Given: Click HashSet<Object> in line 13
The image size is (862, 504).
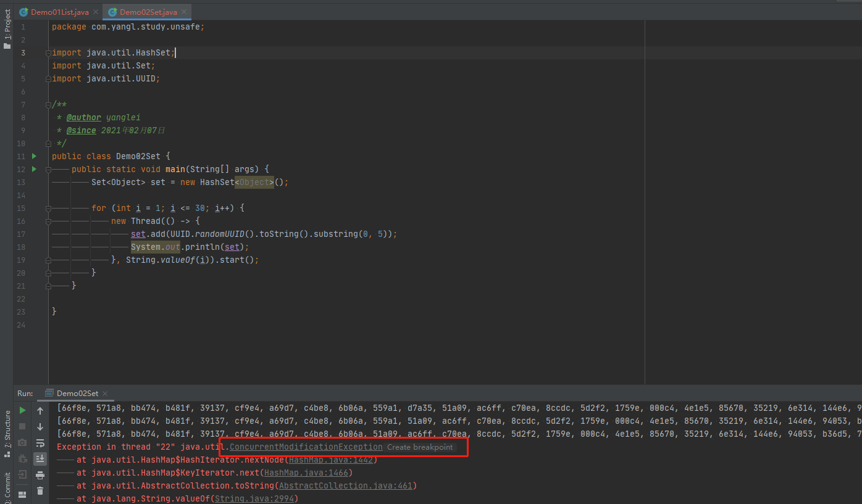Looking at the screenshot, I should (x=237, y=182).
